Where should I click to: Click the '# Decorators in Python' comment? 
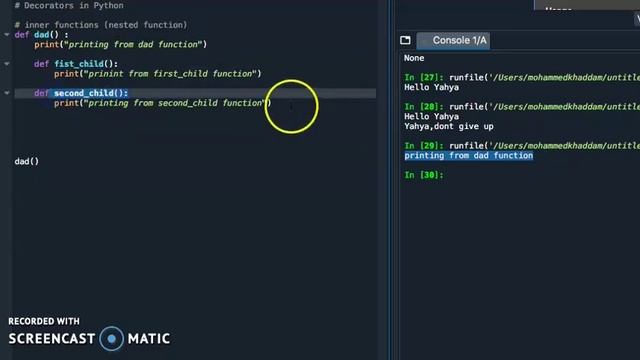click(x=69, y=6)
